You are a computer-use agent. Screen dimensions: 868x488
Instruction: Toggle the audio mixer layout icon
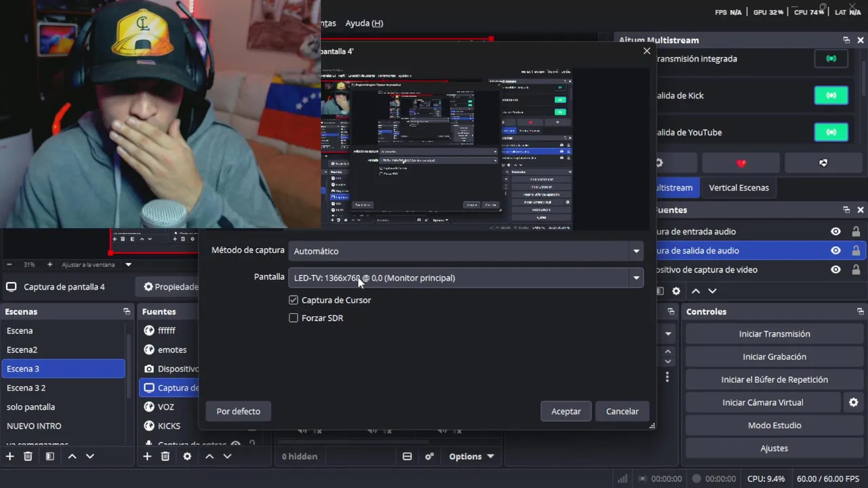click(x=407, y=456)
